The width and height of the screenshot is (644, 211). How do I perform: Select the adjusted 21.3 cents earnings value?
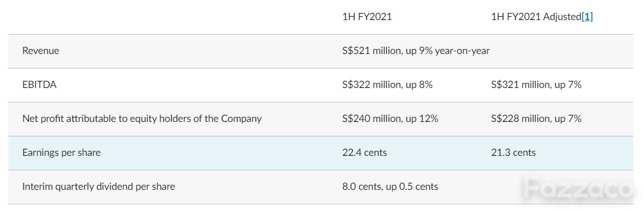[514, 153]
